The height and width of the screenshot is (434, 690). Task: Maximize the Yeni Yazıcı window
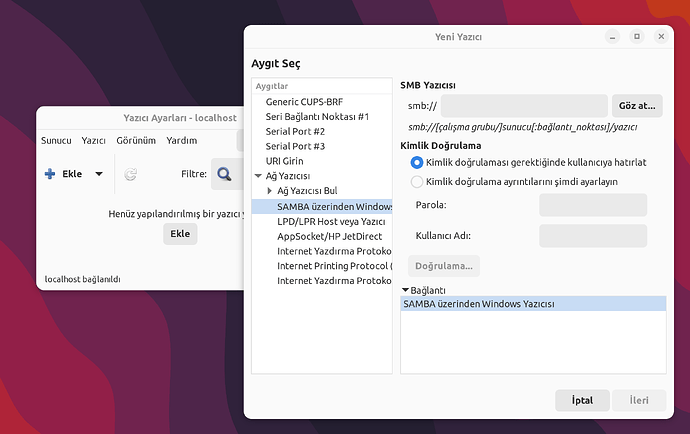637,37
